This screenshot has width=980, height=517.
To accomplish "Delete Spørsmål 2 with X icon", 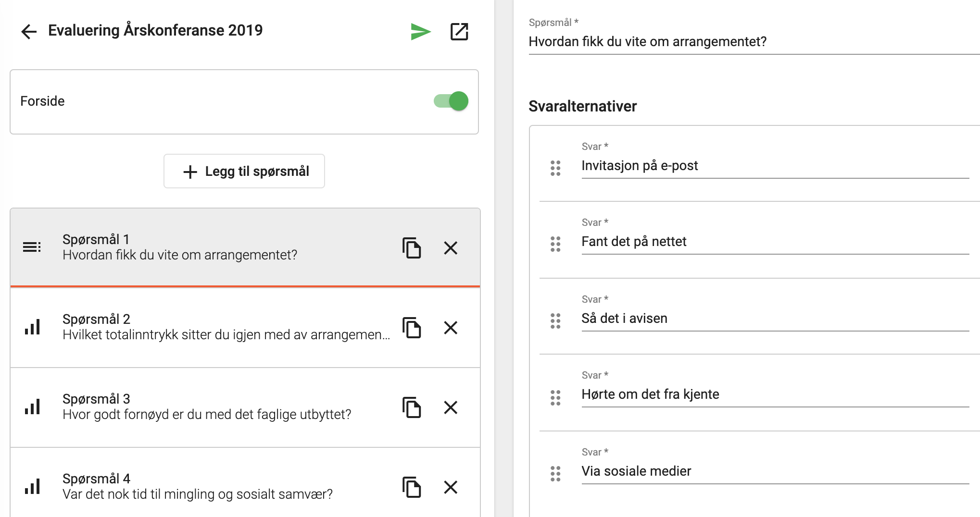I will point(451,328).
